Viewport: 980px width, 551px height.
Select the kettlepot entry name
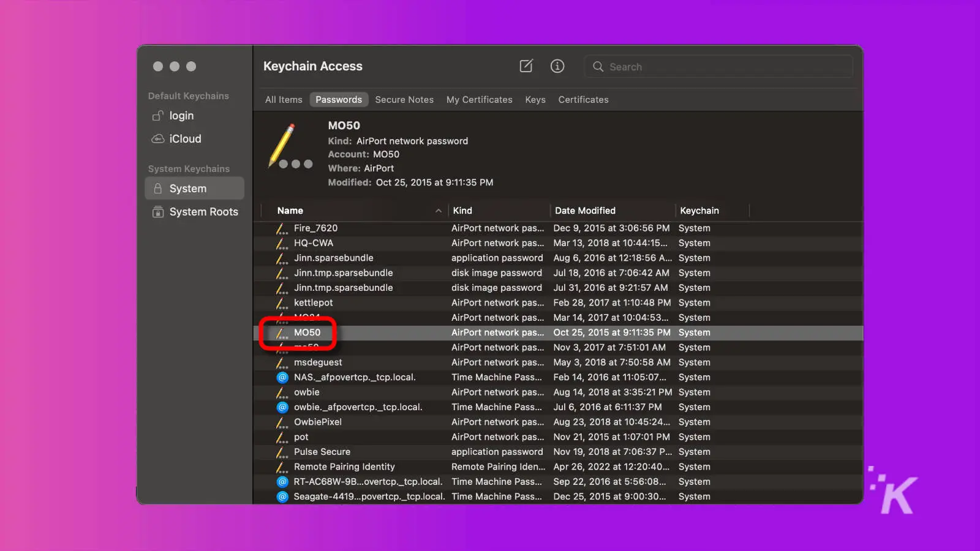click(313, 303)
